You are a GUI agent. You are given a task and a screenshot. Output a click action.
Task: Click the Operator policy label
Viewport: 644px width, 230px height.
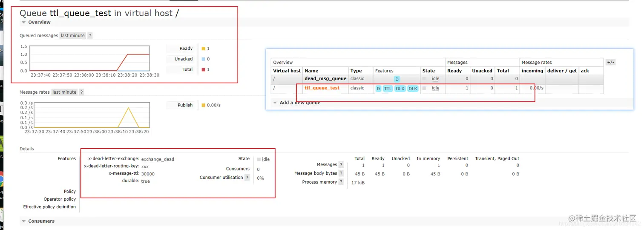click(x=60, y=199)
